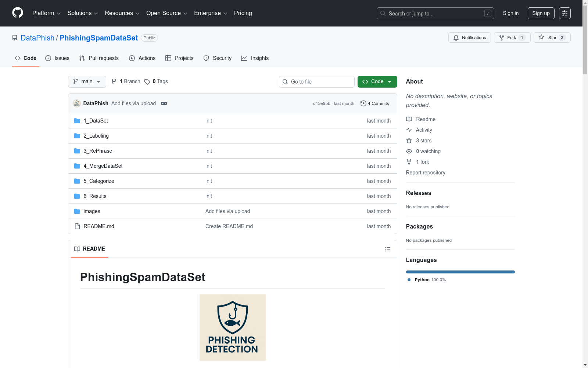Expand the Enterprise menu
Screen dimensions: 588x368
point(211,13)
